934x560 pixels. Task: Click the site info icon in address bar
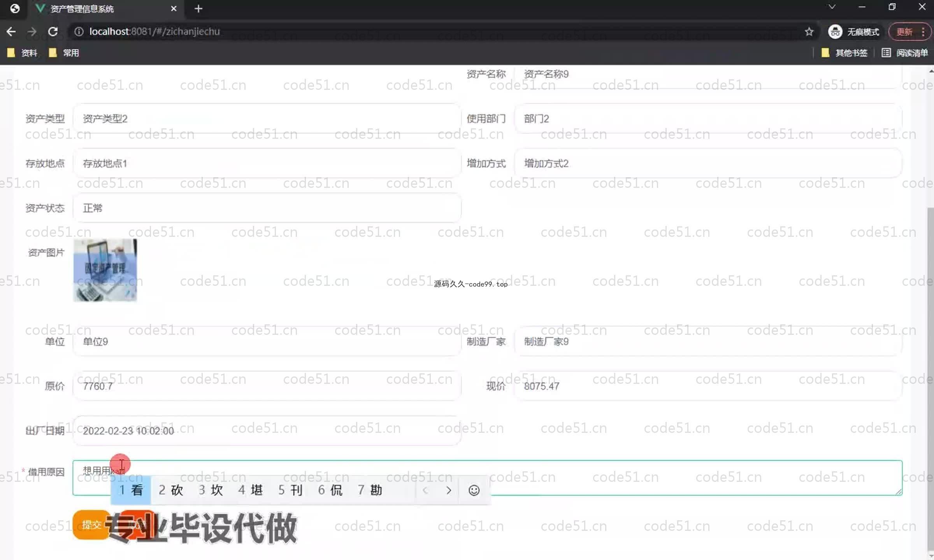(x=79, y=31)
